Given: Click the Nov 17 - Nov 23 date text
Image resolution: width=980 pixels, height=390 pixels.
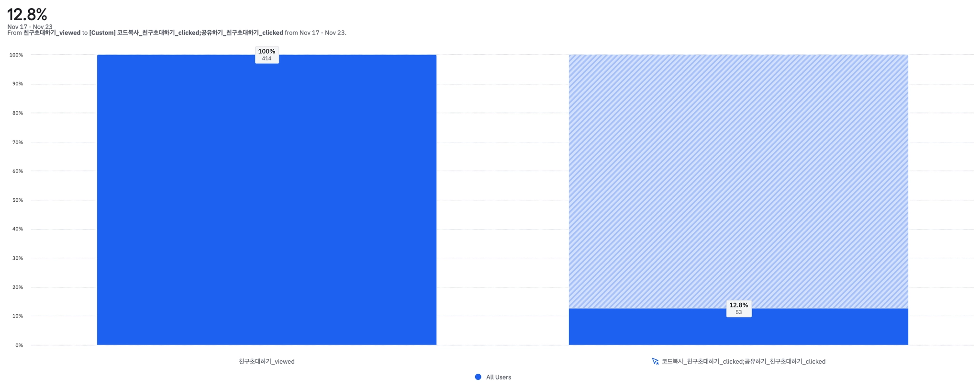Looking at the screenshot, I should (x=30, y=27).
